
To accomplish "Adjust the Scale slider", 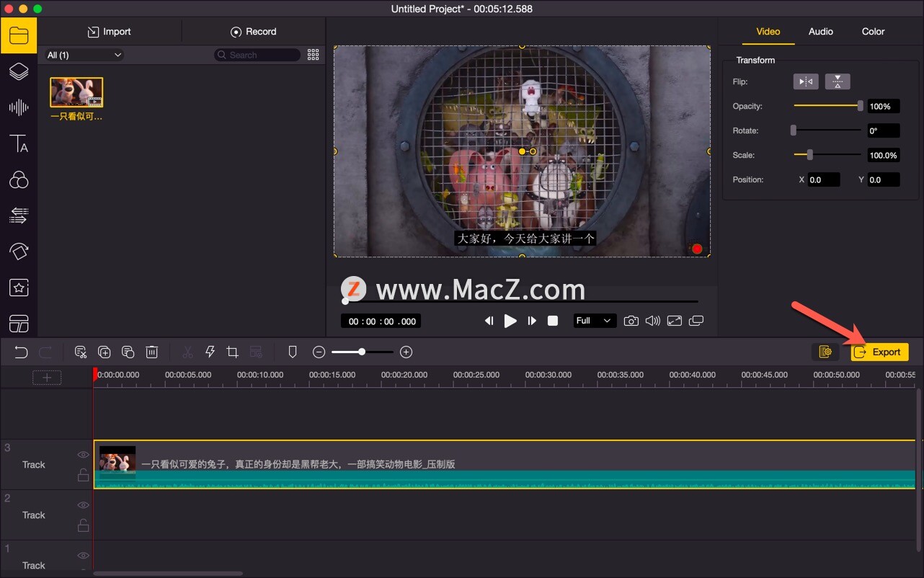I will pyautogui.click(x=827, y=155).
